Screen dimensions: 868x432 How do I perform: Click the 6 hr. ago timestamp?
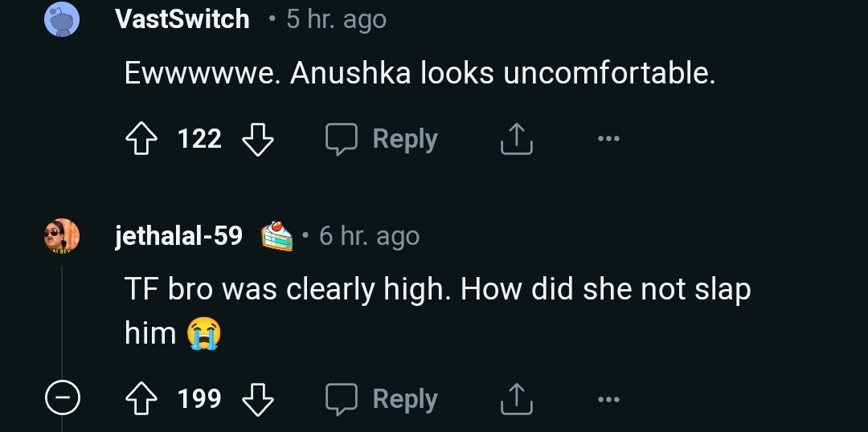369,236
